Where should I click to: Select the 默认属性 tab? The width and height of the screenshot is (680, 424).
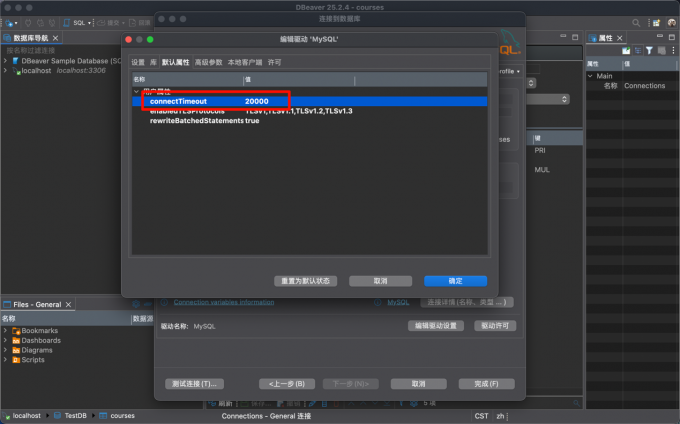click(175, 62)
